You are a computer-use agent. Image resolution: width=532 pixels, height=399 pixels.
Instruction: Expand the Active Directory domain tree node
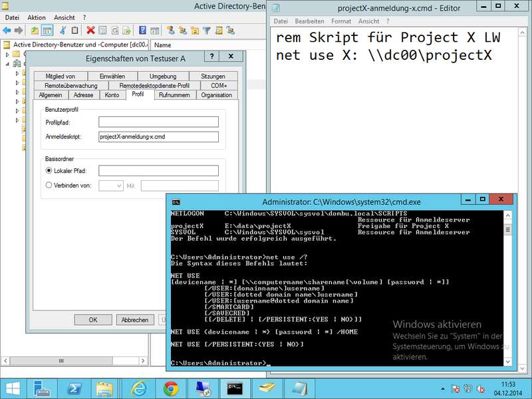tap(7, 55)
